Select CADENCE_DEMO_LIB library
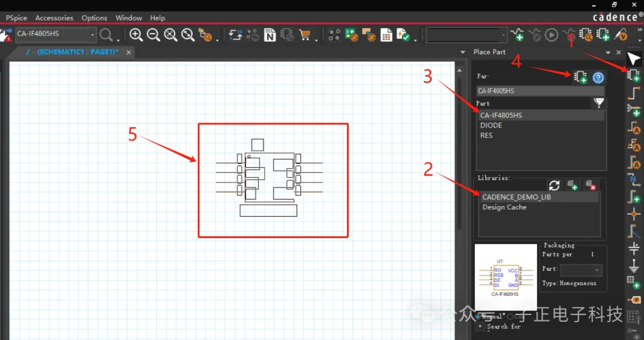Screen dimensions: 644x340 (539, 197)
